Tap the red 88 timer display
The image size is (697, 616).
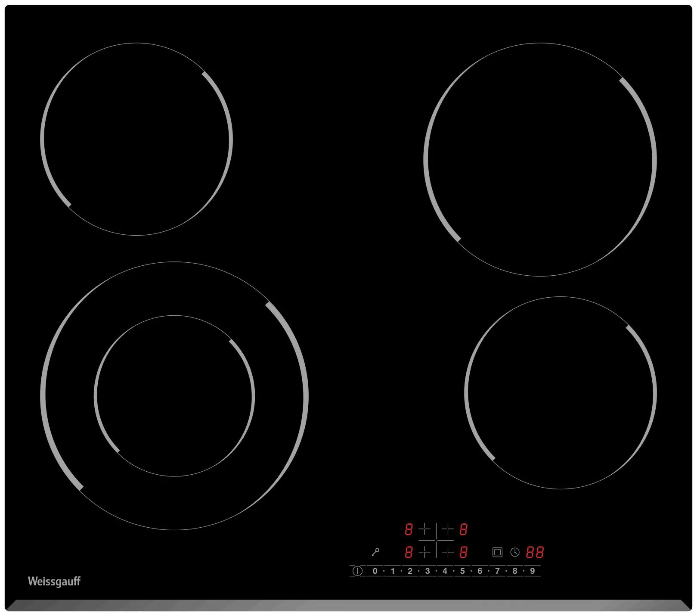pyautogui.click(x=535, y=552)
